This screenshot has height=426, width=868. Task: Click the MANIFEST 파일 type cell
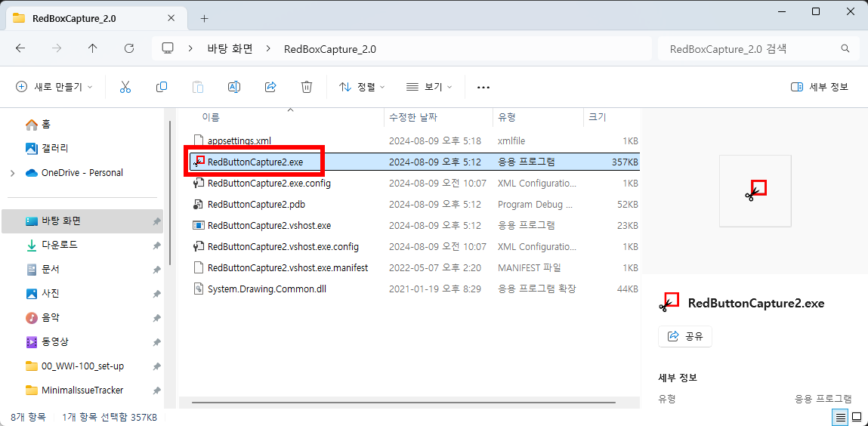click(x=530, y=268)
